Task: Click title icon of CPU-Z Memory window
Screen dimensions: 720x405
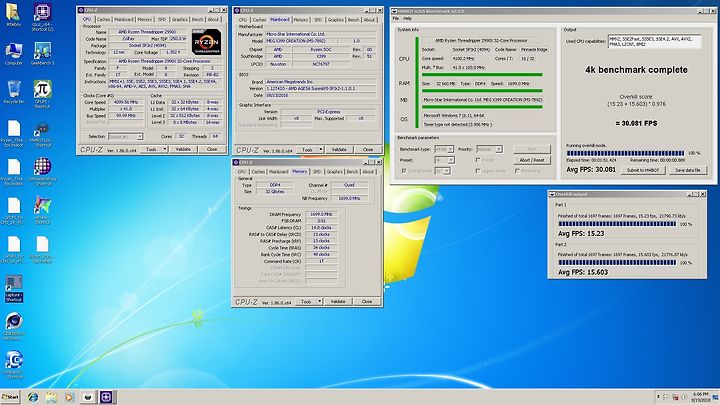Action: (x=236, y=162)
